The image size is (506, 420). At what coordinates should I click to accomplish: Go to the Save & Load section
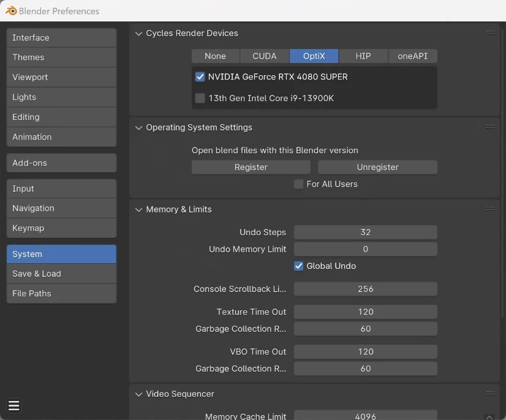point(61,274)
